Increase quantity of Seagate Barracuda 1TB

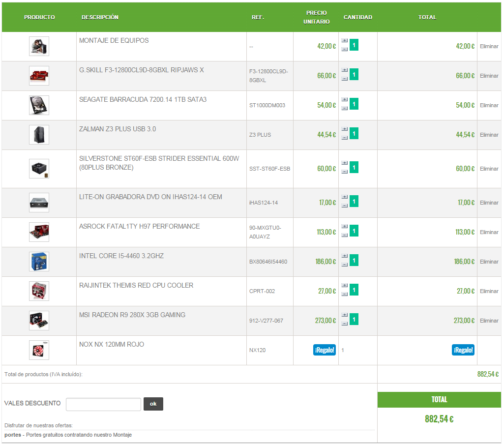pos(345,100)
